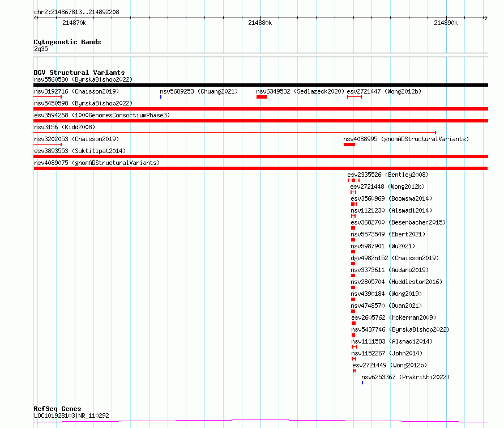Open nsv4088995 (gnomADStructuralVariants) label
The height and width of the screenshot is (428, 504).
(406, 139)
